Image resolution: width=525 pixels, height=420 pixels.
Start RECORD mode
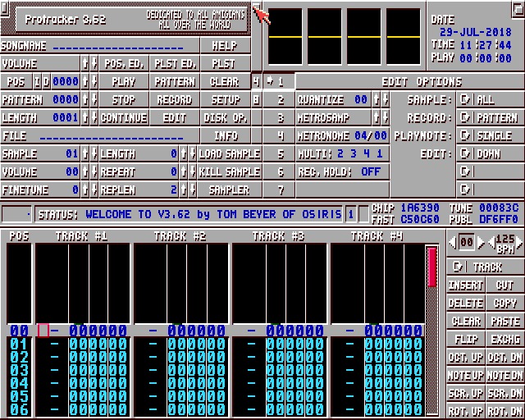click(175, 100)
